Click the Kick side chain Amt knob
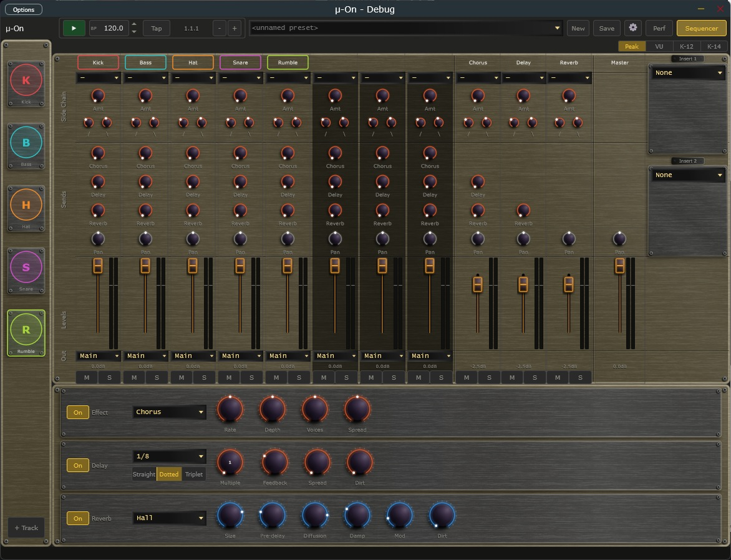Image resolution: width=731 pixels, height=560 pixels. click(98, 95)
